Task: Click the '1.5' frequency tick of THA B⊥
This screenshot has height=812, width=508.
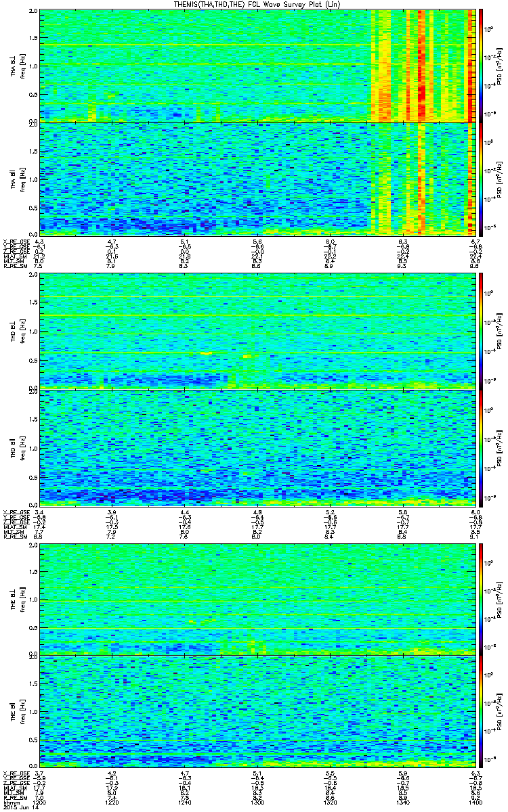Action: (33, 39)
